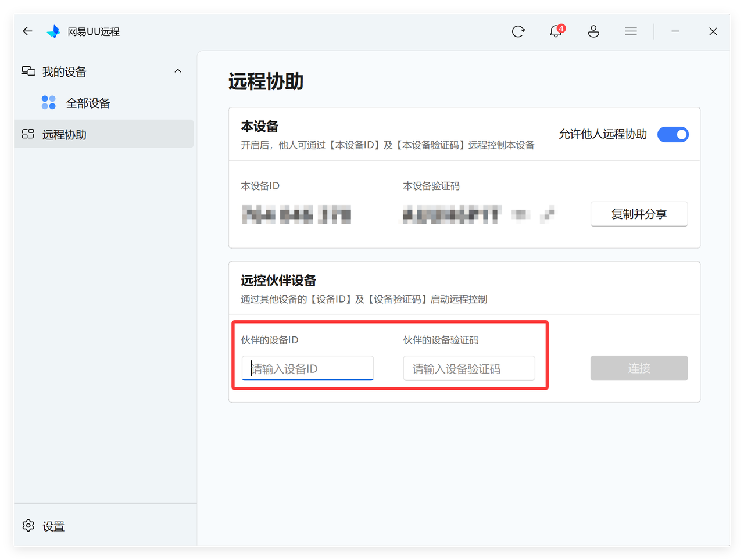Collapse the 我的设备 section chevron

point(178,71)
